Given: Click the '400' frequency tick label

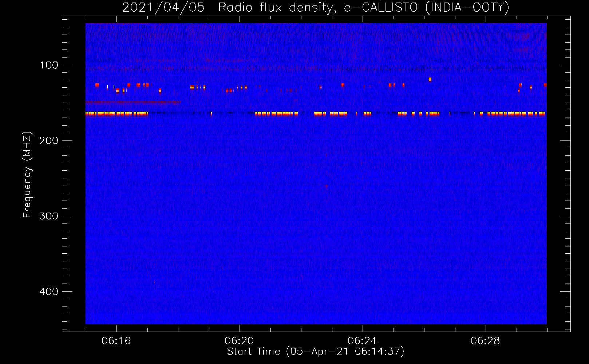Looking at the screenshot, I should pyautogui.click(x=49, y=292).
